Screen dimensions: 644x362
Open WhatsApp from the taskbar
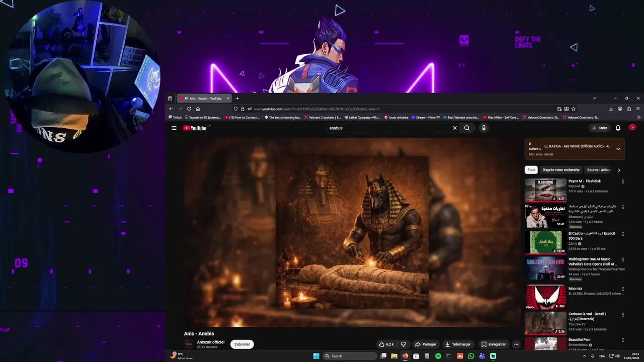471,356
